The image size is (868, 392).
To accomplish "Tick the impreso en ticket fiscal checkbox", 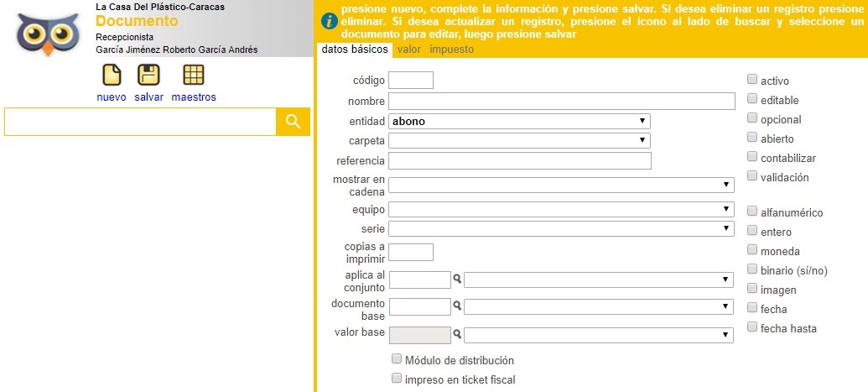I will click(397, 378).
